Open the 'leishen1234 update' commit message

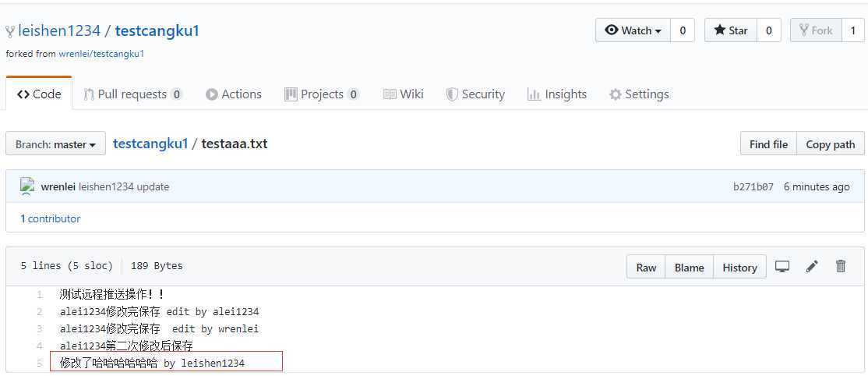click(124, 187)
